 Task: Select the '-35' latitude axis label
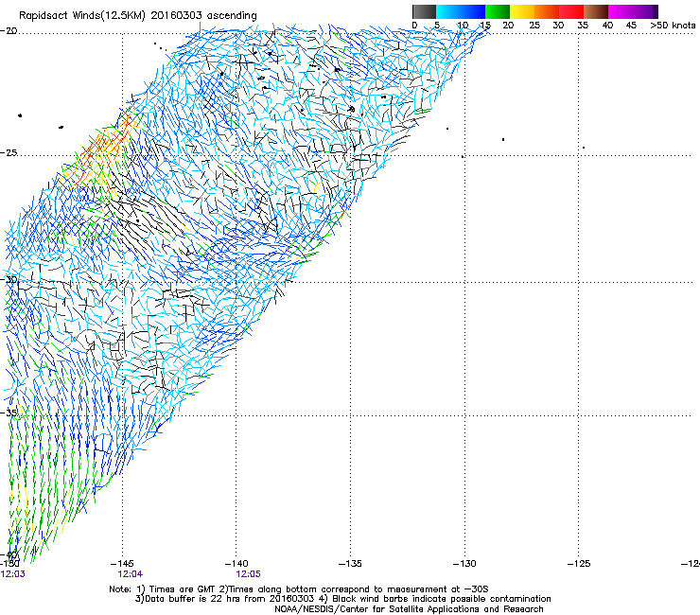click(x=9, y=413)
